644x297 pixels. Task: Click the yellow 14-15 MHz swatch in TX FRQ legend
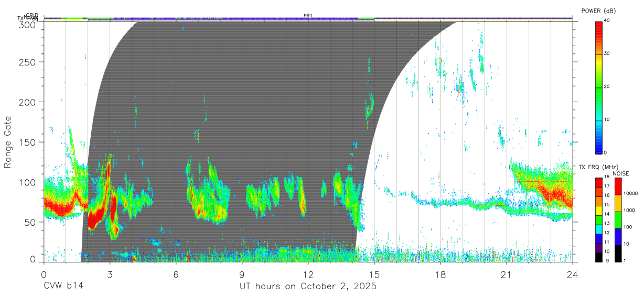click(x=599, y=210)
